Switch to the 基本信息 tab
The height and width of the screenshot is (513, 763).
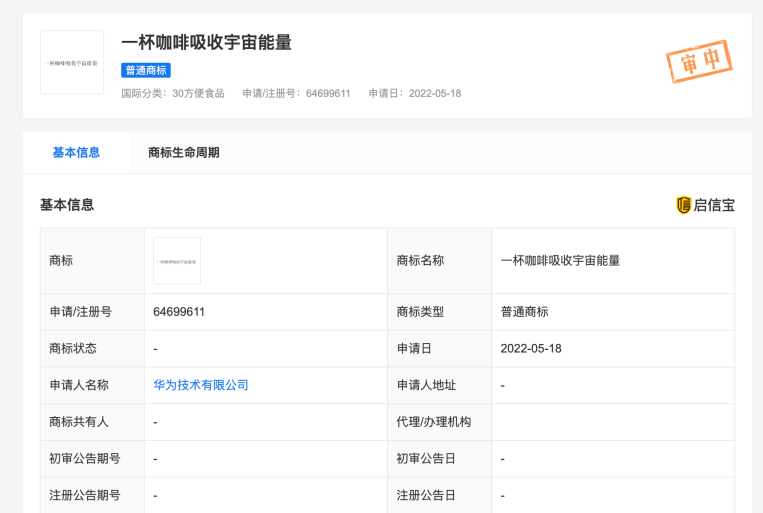pos(76,153)
